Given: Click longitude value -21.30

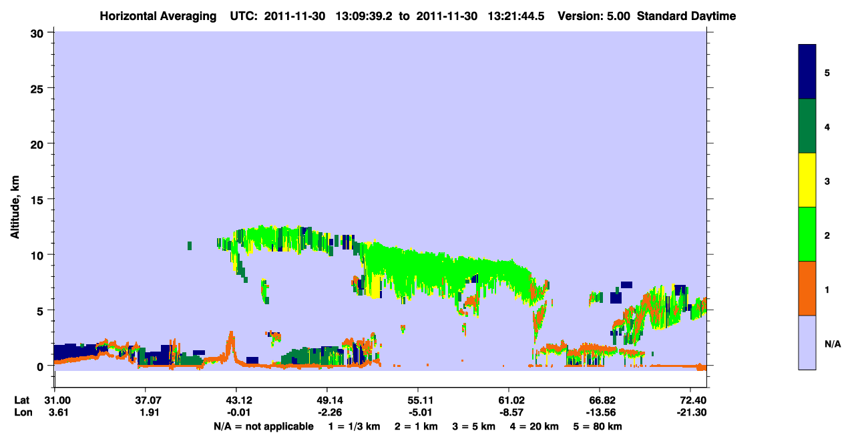Looking at the screenshot, I should coord(690,412).
